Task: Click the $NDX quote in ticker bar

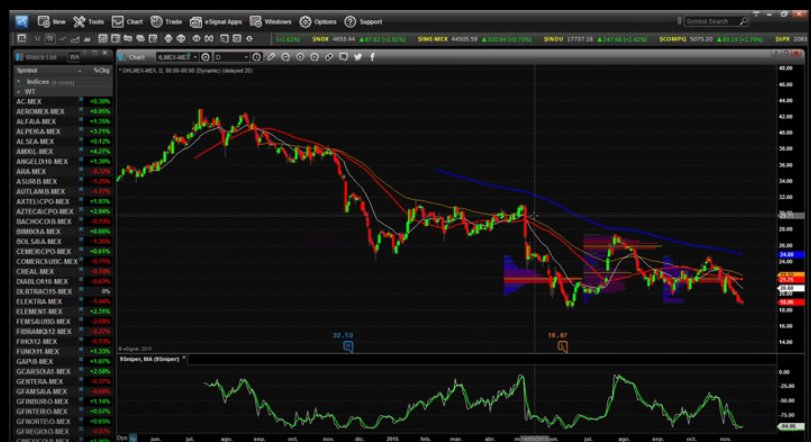Action: pyautogui.click(x=359, y=39)
